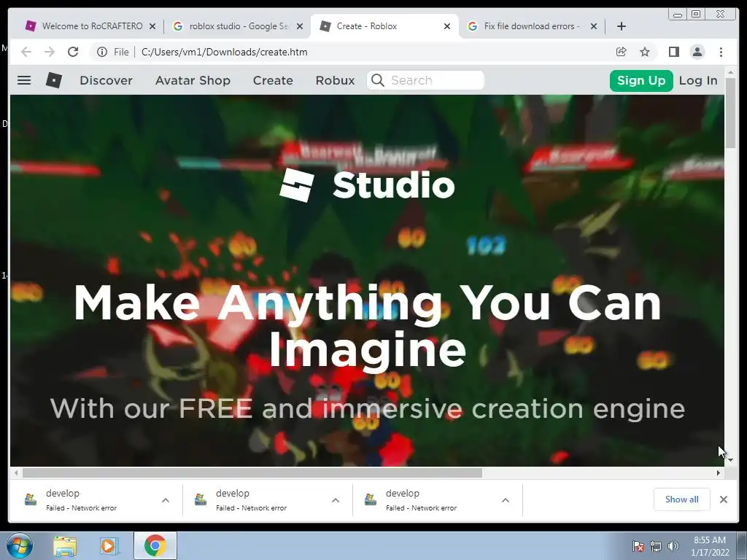Open Chrome profile avatar icon
The image size is (747, 560).
pyautogui.click(x=697, y=52)
